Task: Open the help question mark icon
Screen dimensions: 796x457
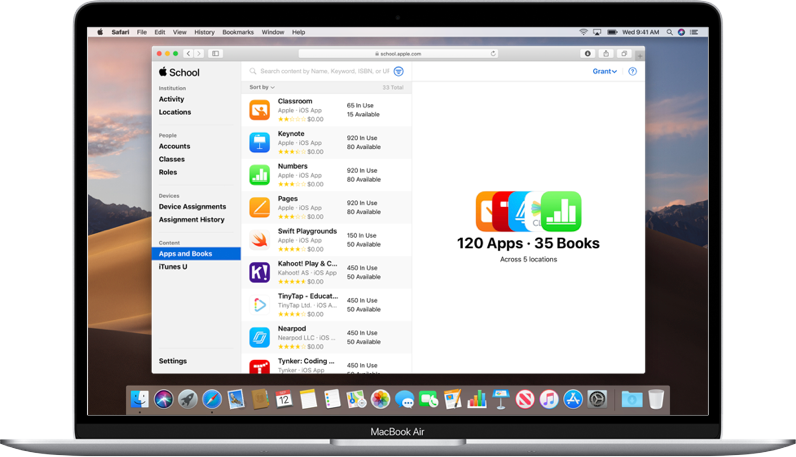Action: [x=633, y=71]
